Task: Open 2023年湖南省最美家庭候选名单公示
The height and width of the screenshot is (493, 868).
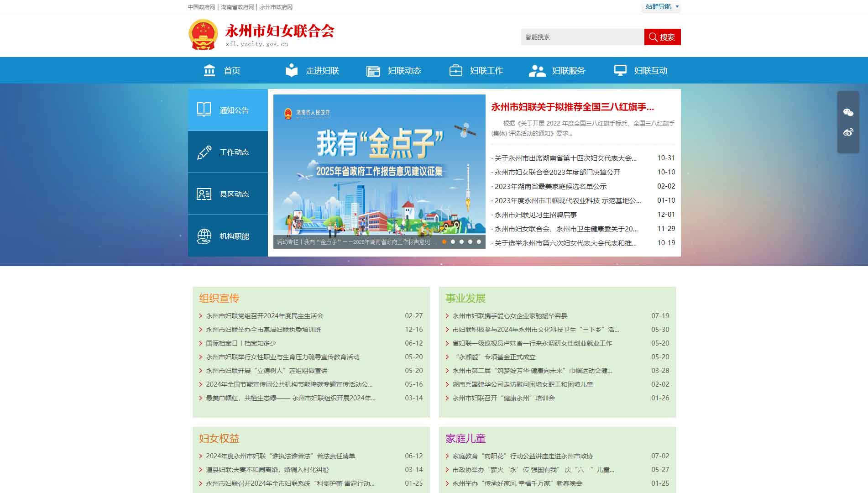Action: [550, 186]
